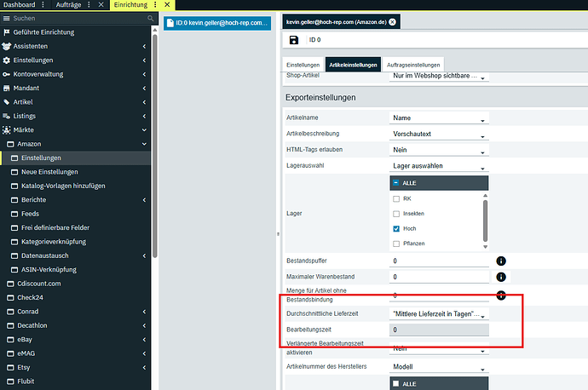Close the Einrichtung tab
This screenshot has width=588, height=390.
pos(167,4)
